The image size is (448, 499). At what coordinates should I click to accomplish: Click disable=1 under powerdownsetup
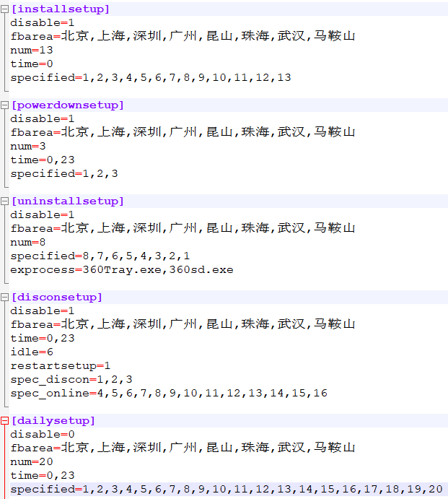[x=43, y=119]
